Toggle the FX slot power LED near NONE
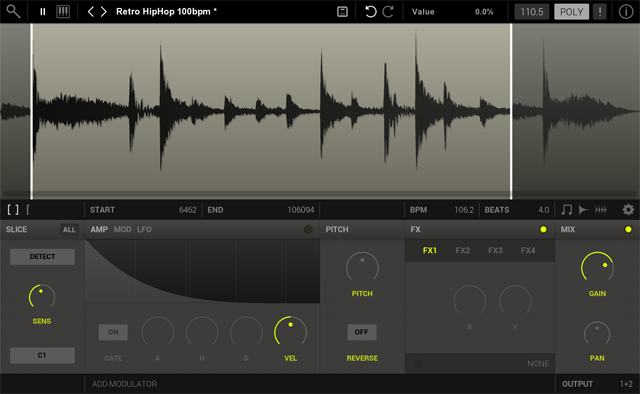640x394 pixels. pos(418,363)
